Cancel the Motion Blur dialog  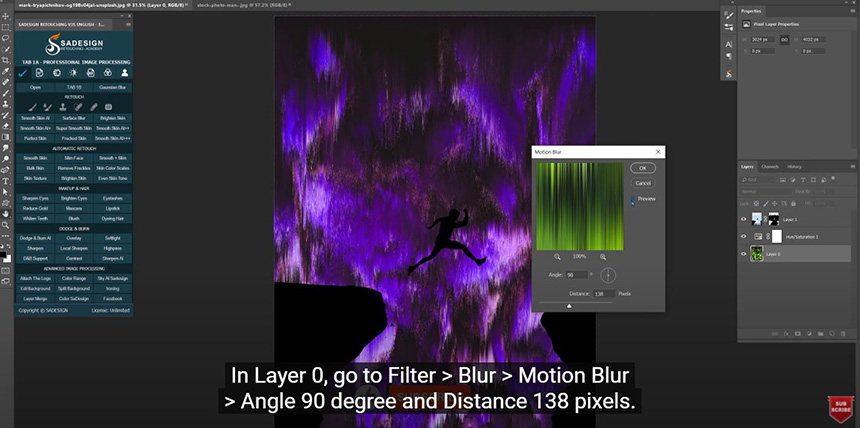pos(642,183)
